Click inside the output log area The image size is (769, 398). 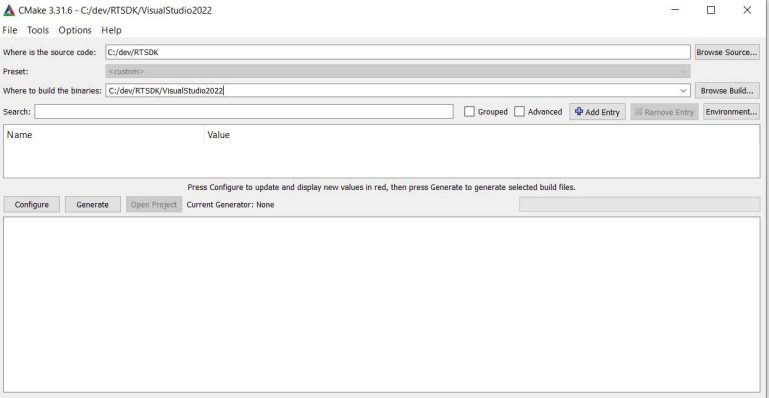(382, 304)
